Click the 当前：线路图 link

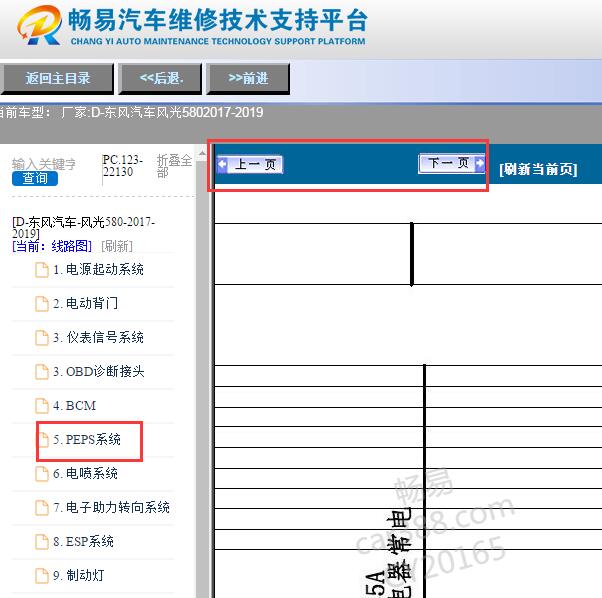coord(52,246)
